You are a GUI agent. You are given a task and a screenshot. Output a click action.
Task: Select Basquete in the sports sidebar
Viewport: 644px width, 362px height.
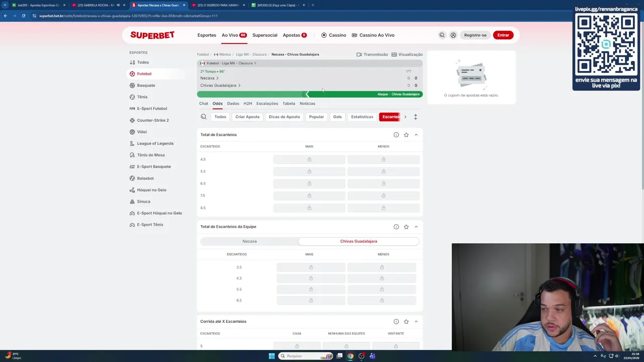(x=146, y=85)
